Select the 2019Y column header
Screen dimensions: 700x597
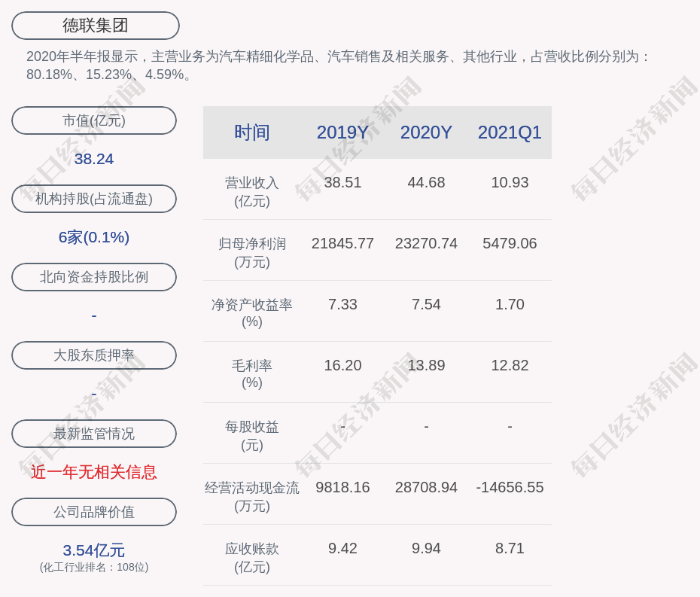pos(342,132)
